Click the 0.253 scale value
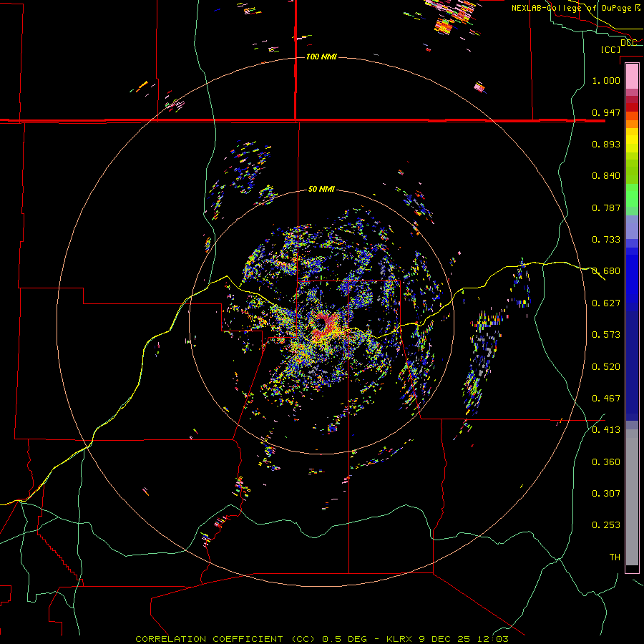 606,525
